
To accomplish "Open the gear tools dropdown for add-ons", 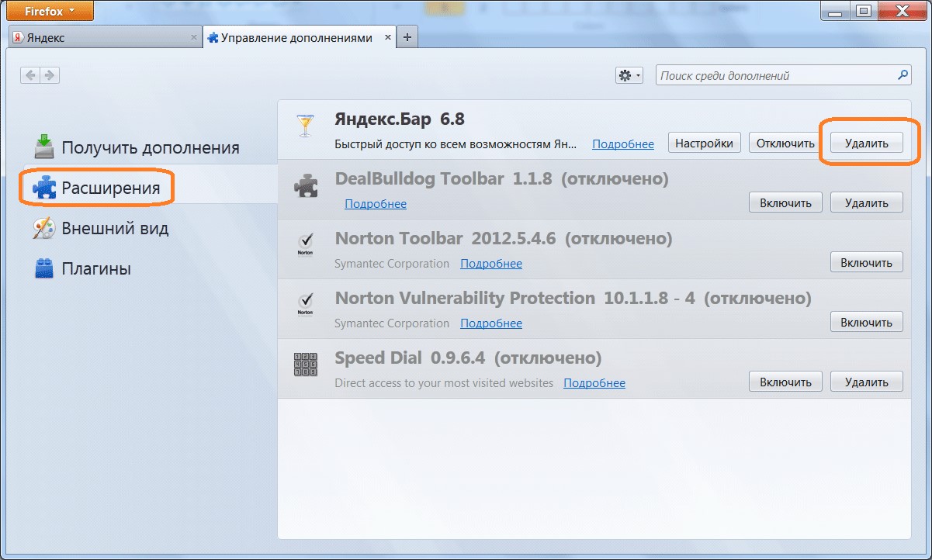I will point(629,75).
